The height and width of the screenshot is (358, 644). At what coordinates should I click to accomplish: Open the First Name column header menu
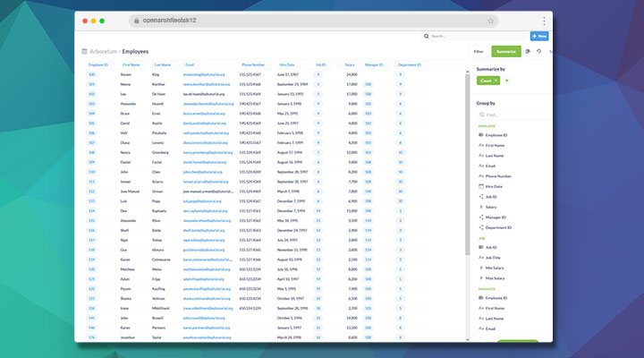131,65
